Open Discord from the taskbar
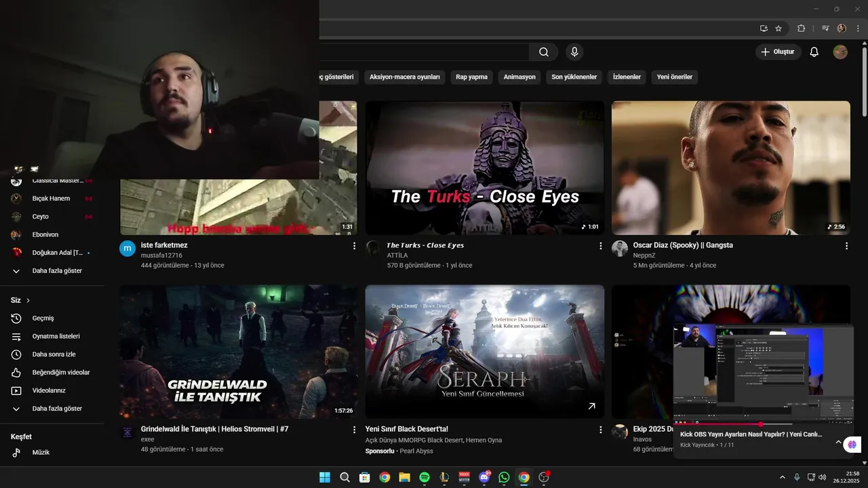Viewport: 868px width, 488px height. pos(484,477)
